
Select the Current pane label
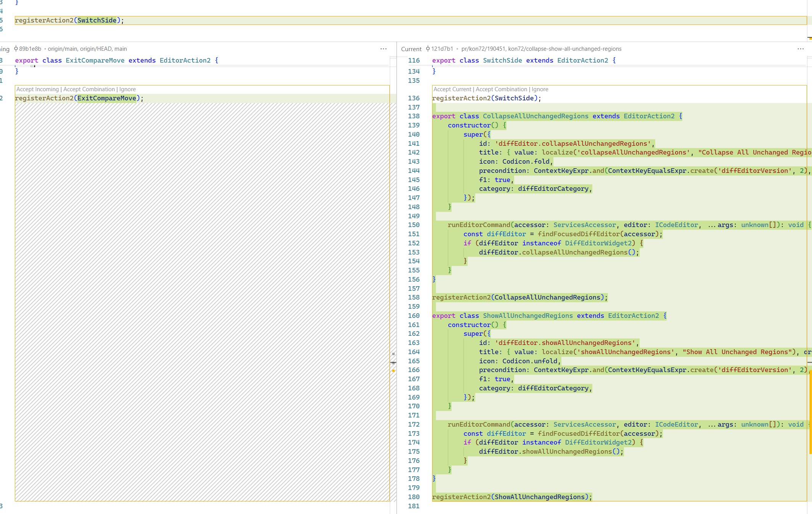coord(411,49)
